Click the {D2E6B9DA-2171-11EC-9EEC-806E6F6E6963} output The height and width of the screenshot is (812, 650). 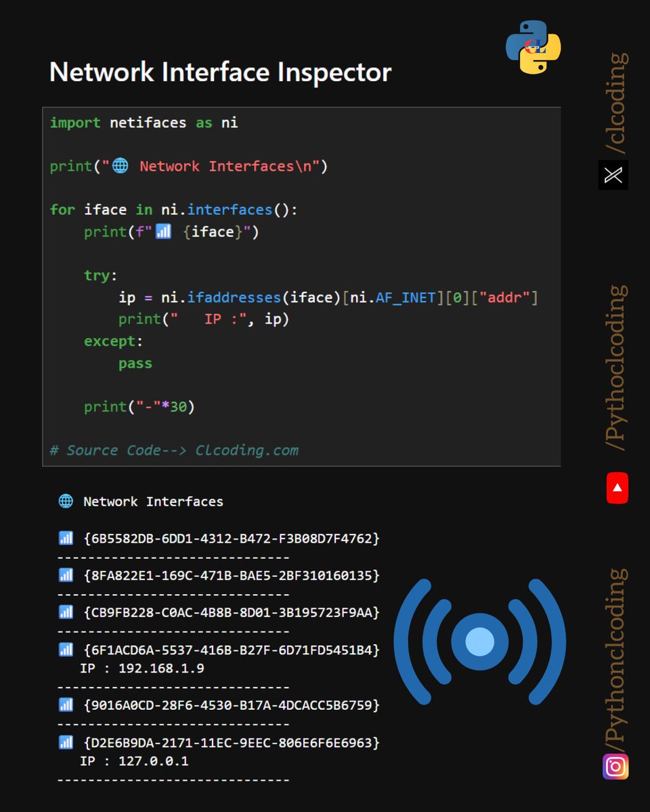[x=232, y=742]
